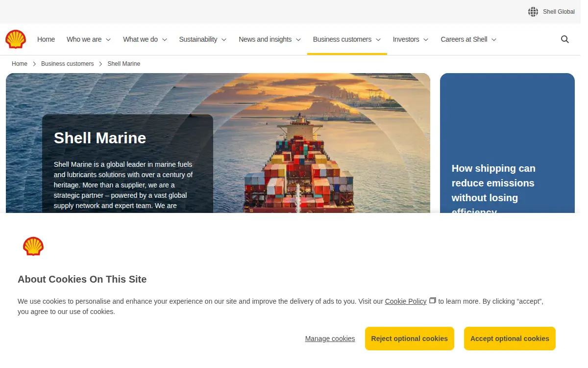588x368 pixels.
Task: Click the Business customers breadcrumb link
Action: 68,64
